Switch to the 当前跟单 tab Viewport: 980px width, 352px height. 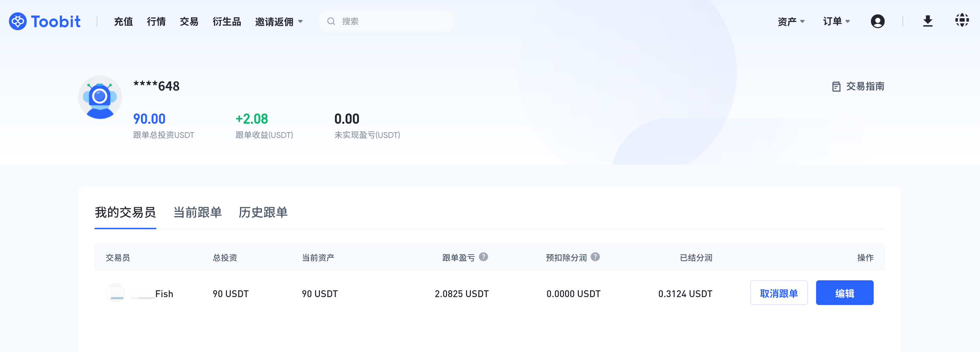[x=198, y=212]
